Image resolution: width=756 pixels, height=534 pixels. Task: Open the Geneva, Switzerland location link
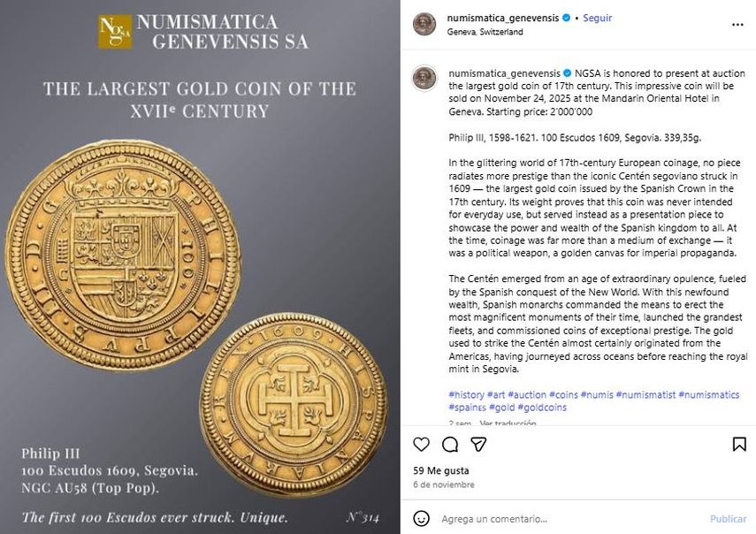(x=485, y=32)
